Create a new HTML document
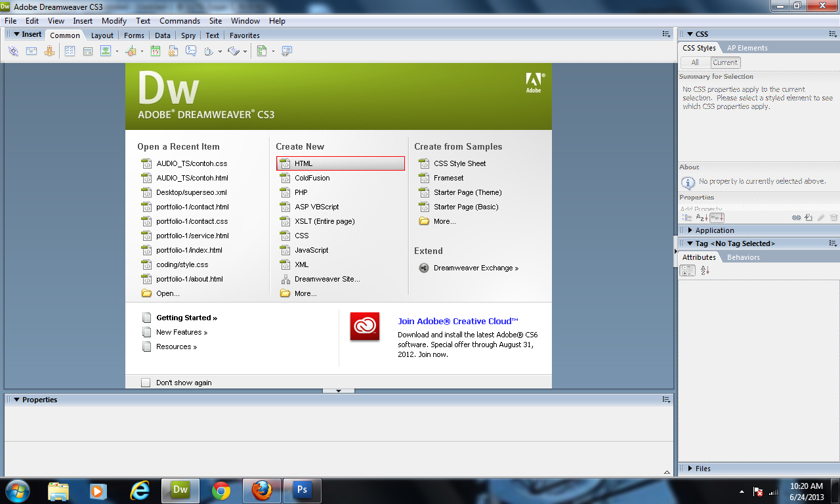Image resolution: width=840 pixels, height=504 pixels. (x=341, y=163)
